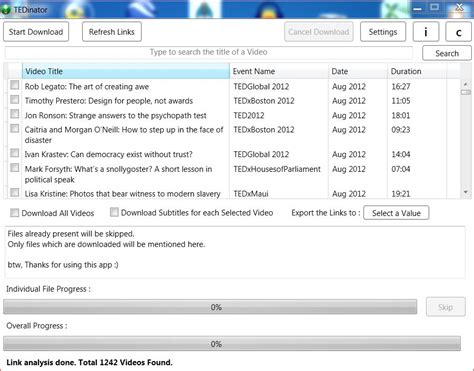Click 'TEDxHousesofParliament' event cell

pyautogui.click(x=277, y=169)
